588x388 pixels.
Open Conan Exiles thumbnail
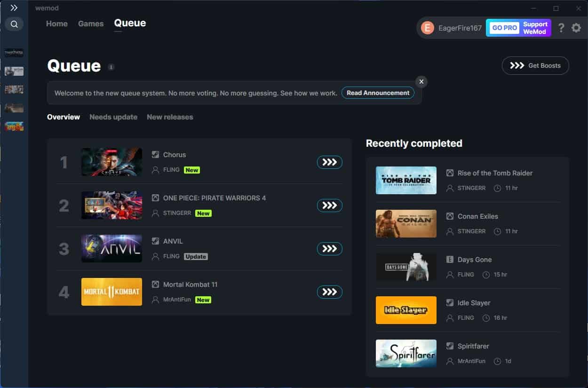coord(406,223)
